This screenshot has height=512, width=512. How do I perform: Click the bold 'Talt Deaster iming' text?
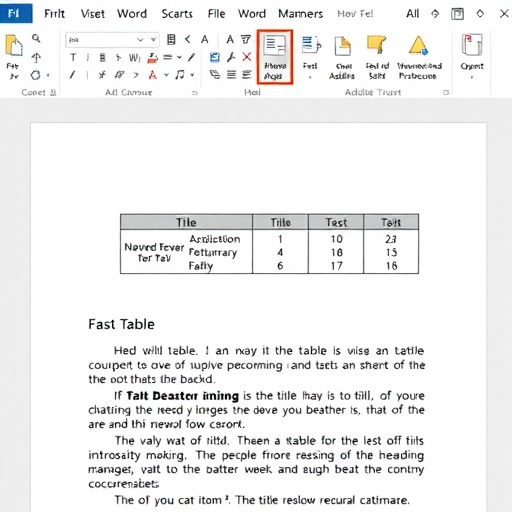[x=183, y=396]
